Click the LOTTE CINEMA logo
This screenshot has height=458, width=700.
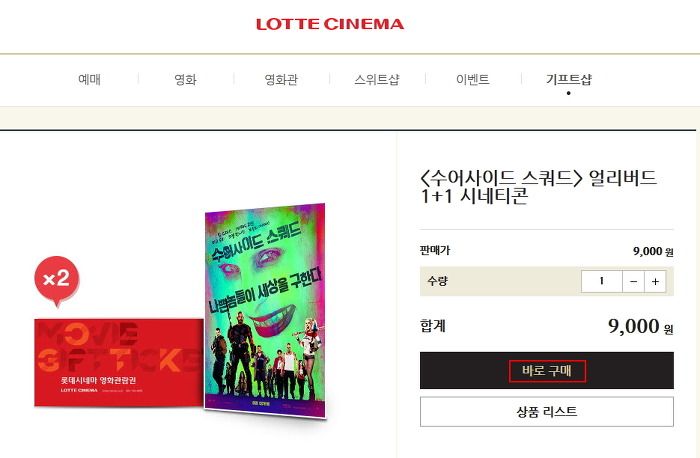coord(330,24)
